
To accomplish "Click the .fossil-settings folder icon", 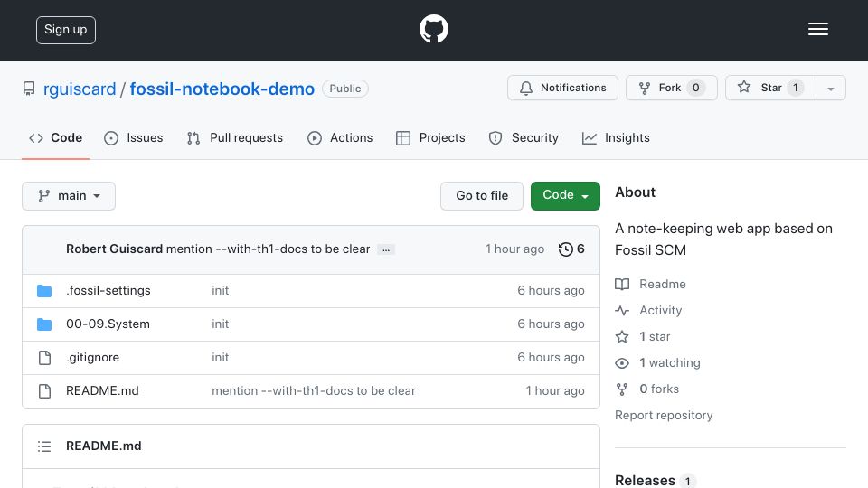I will pyautogui.click(x=44, y=290).
